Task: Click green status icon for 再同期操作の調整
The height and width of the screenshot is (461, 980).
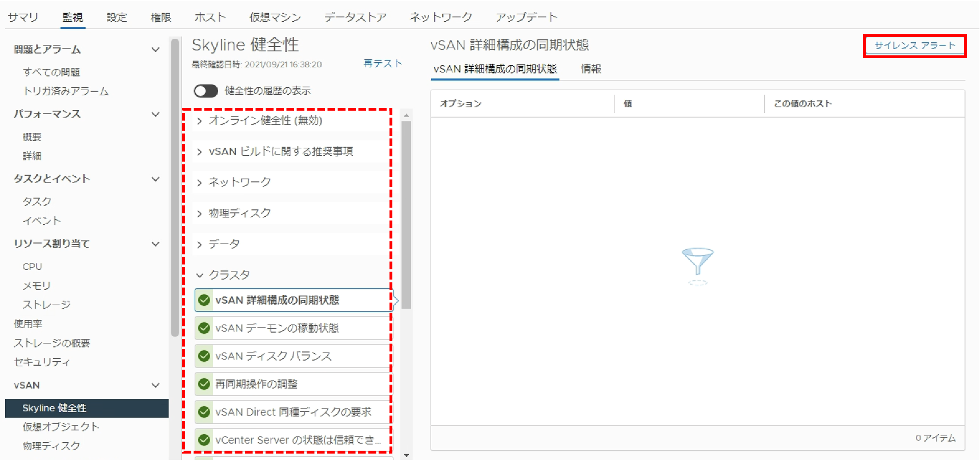Action: (x=204, y=384)
